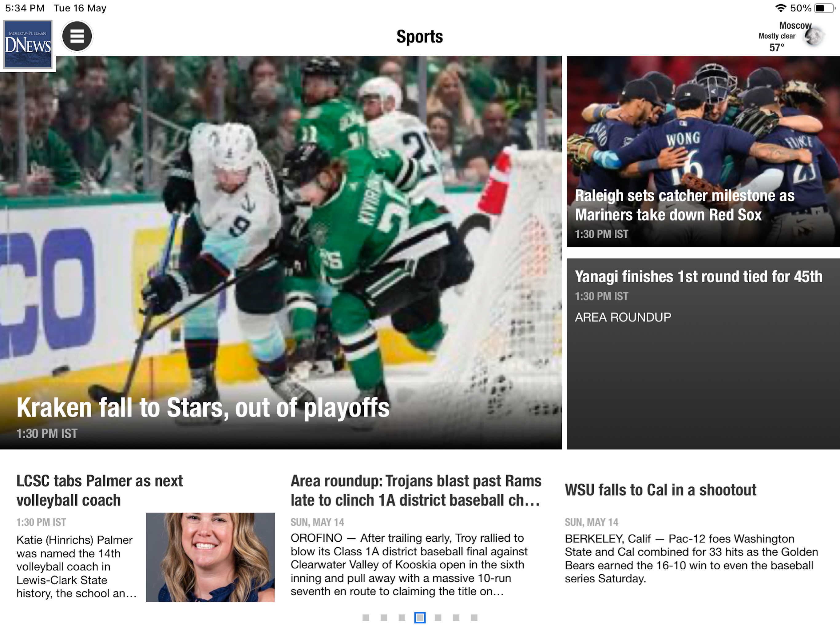The height and width of the screenshot is (630, 840).
Task: Open LCSC tabs Palmer volleyball coach story
Action: (x=100, y=491)
